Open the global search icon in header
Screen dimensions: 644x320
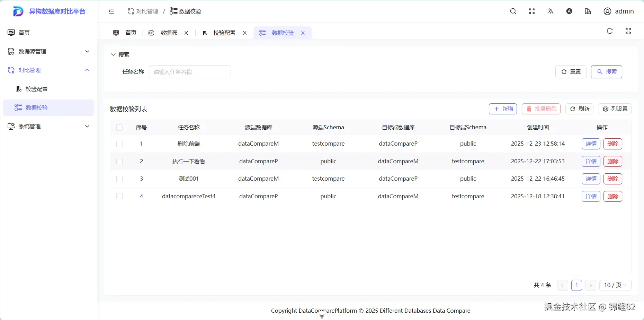click(x=513, y=11)
